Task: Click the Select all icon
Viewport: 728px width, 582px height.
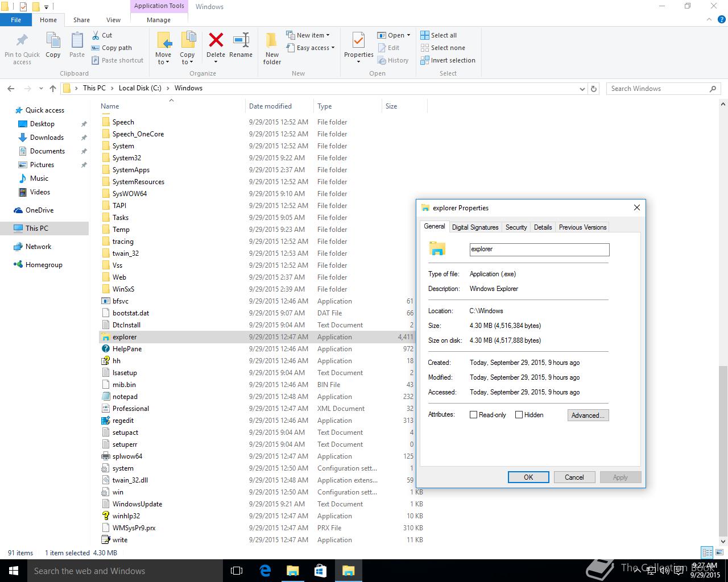Action: pyautogui.click(x=425, y=35)
